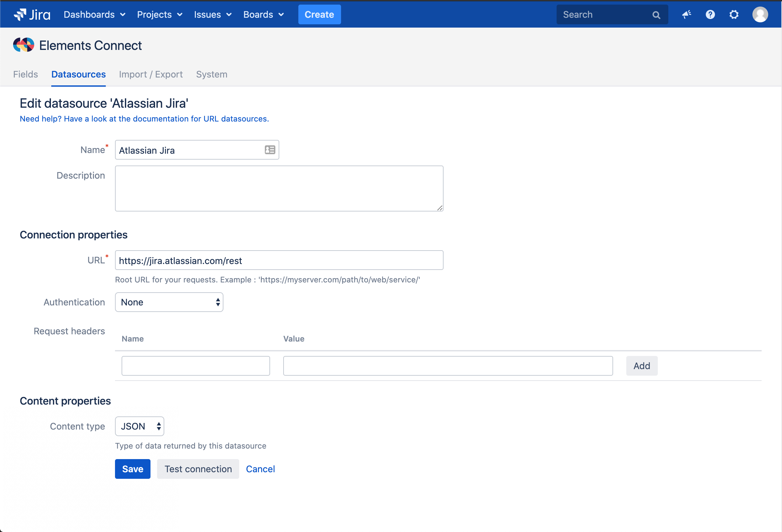Open the URL datasources documentation link

(x=144, y=119)
